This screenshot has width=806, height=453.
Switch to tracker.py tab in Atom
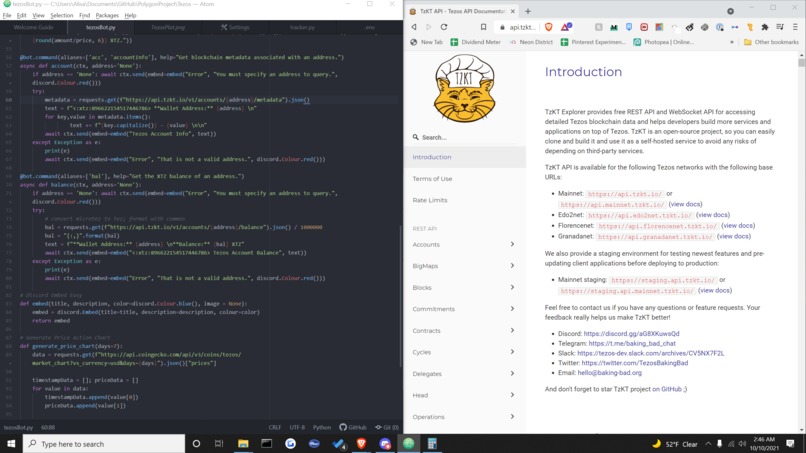coord(302,27)
